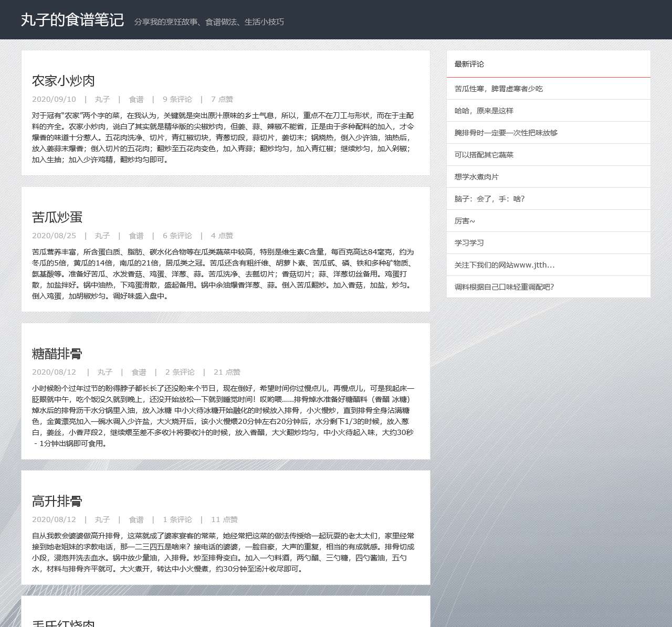Open comment 哈哈，原来是这样

(x=484, y=111)
